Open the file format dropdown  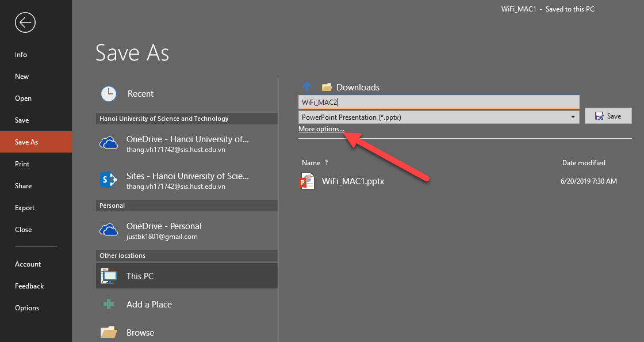[573, 116]
